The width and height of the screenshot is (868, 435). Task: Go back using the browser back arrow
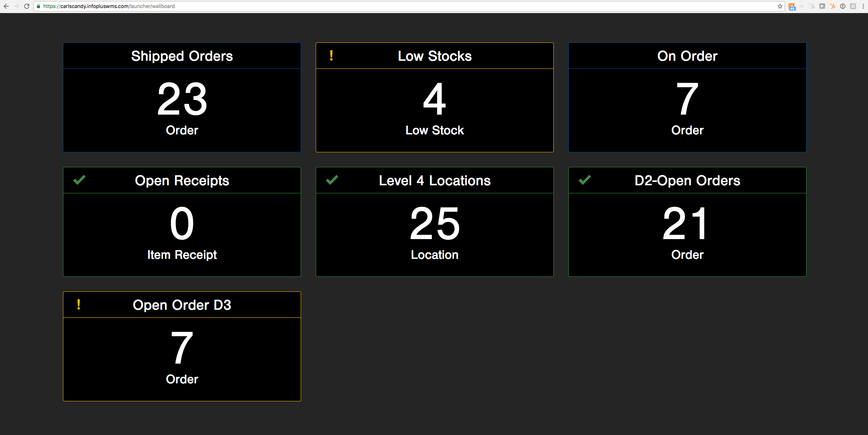[6, 6]
